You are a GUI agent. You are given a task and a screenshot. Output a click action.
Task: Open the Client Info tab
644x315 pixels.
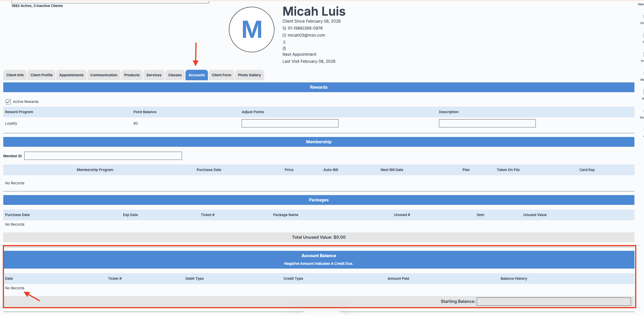click(x=15, y=75)
